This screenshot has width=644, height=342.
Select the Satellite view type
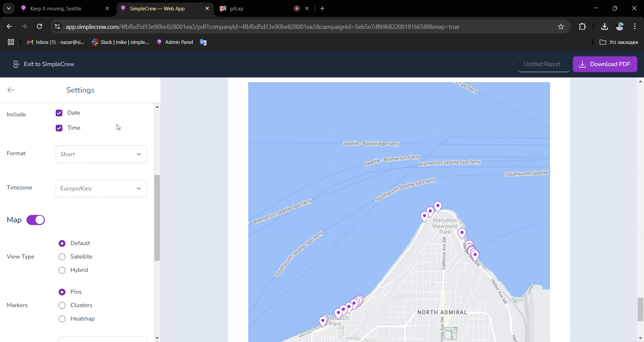(62, 257)
